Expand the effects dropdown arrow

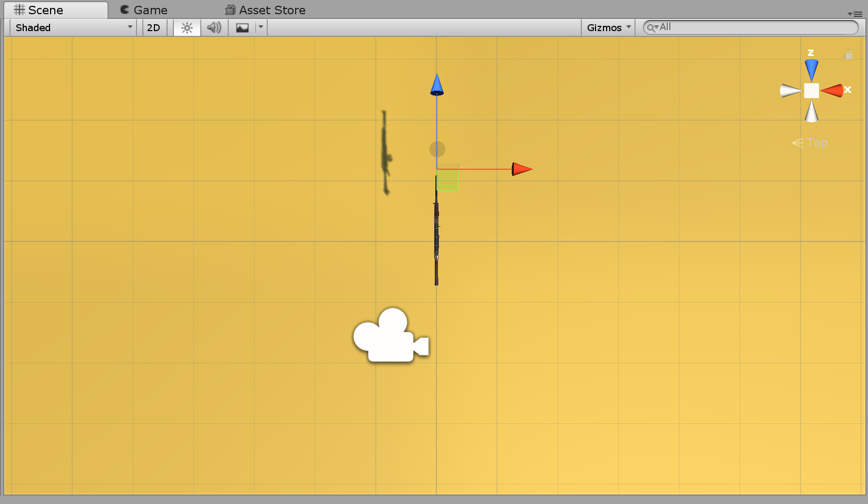[x=261, y=27]
